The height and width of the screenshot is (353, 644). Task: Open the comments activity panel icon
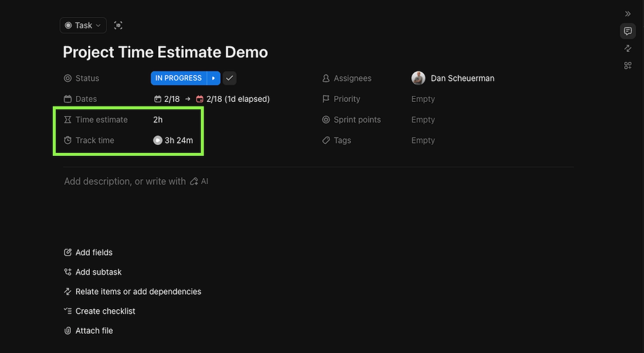click(x=627, y=31)
